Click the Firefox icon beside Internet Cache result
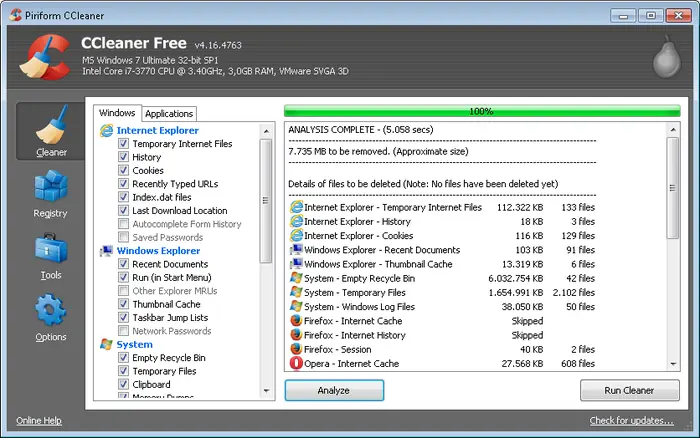 coord(296,321)
